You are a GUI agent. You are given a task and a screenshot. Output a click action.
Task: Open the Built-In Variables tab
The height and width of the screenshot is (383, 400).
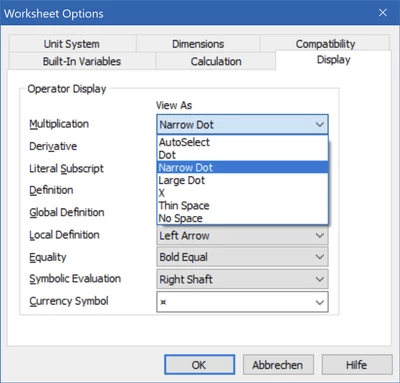(82, 61)
